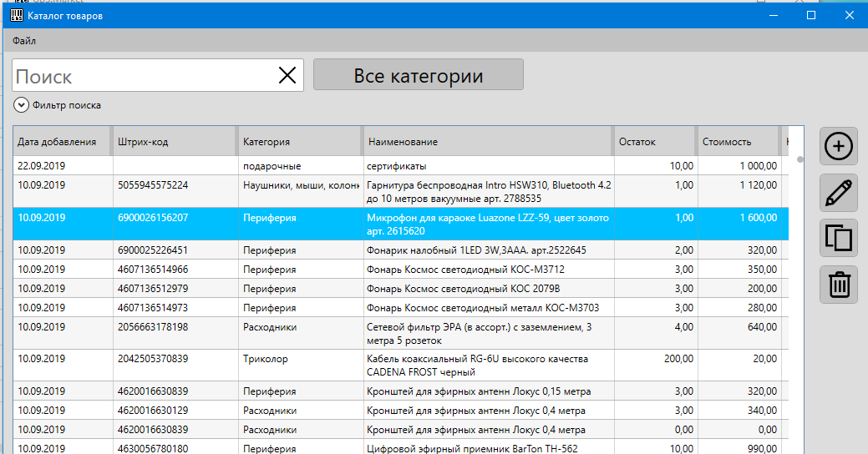
Task: Select the Фонарик налобный 1LED 3W row
Action: pos(401,250)
